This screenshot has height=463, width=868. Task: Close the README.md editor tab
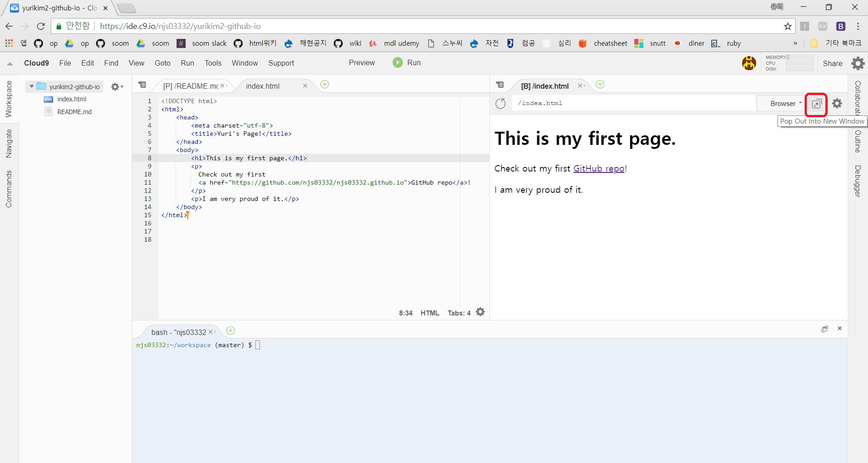pos(222,86)
